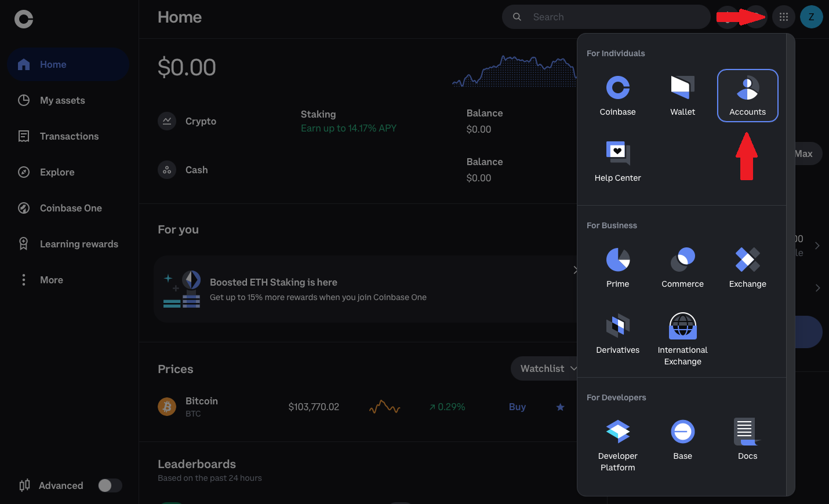Open the Wallet app icon
Image resolution: width=829 pixels, height=504 pixels.
coord(682,96)
